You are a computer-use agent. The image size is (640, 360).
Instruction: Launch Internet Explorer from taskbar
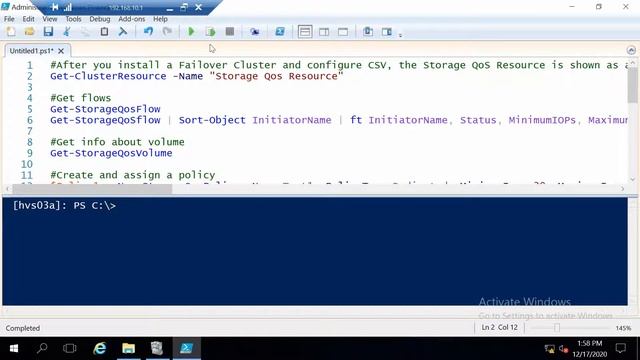click(x=100, y=348)
